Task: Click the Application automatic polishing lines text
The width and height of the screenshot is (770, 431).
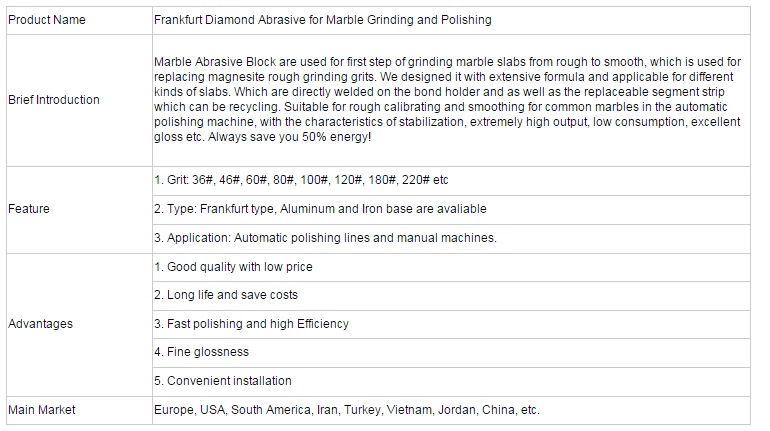Action: coord(325,238)
